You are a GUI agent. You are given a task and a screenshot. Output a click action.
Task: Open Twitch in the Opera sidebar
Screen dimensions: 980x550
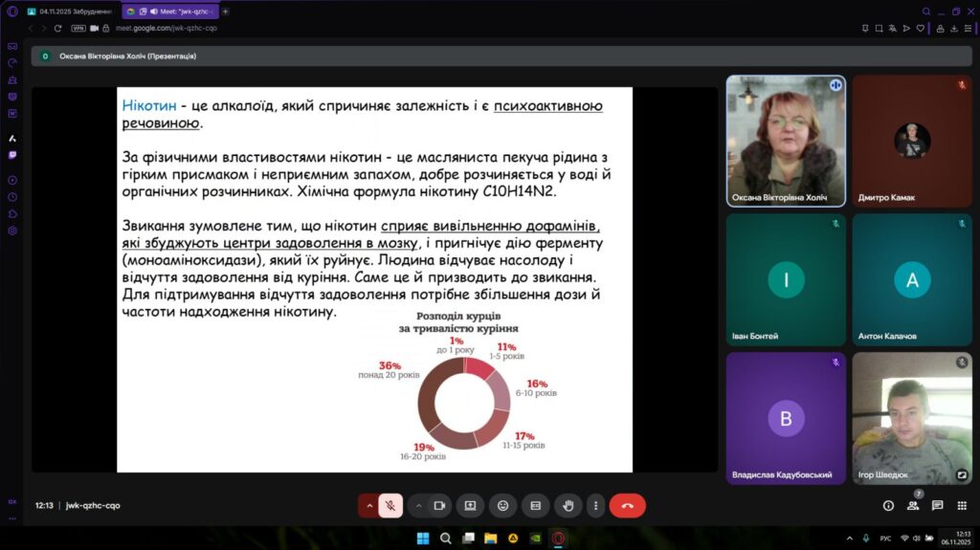(x=12, y=154)
